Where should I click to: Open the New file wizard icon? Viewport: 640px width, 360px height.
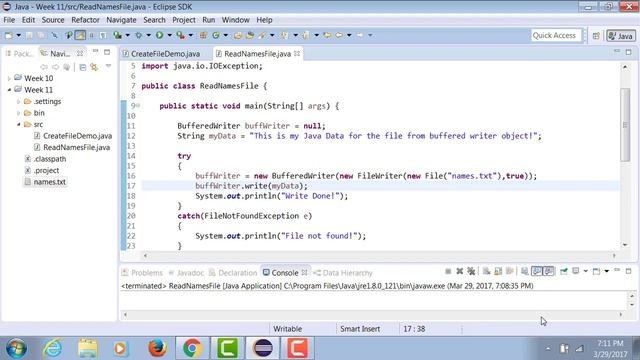click(x=9, y=36)
